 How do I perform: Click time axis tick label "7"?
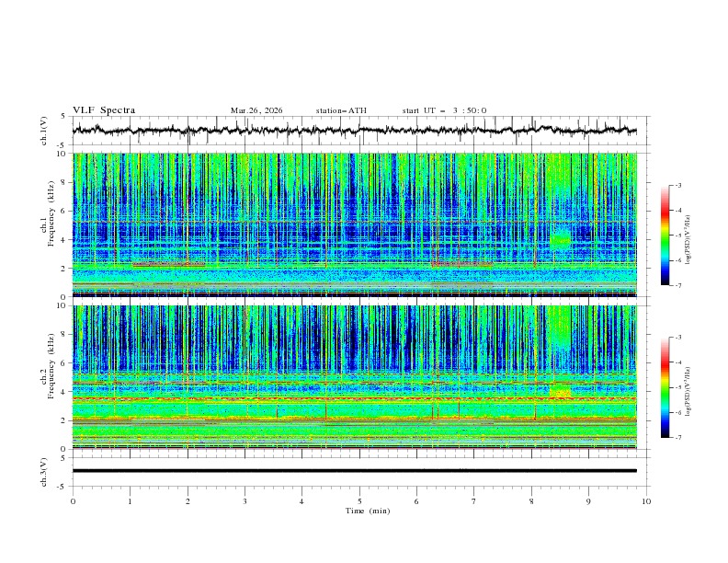click(x=474, y=501)
